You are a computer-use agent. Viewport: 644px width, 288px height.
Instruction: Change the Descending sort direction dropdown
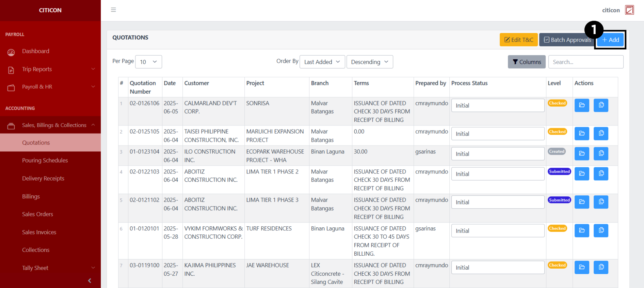click(369, 62)
